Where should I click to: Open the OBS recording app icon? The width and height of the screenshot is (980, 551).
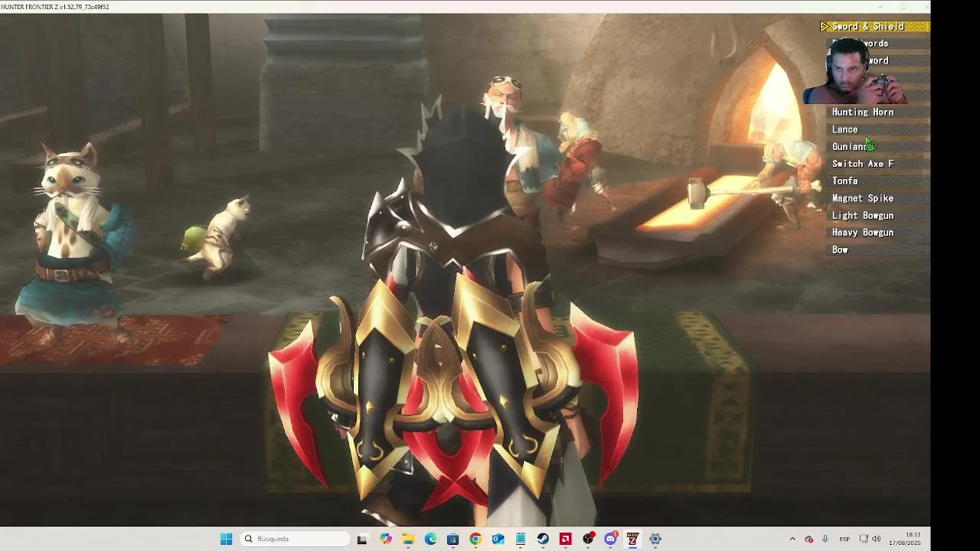588,539
